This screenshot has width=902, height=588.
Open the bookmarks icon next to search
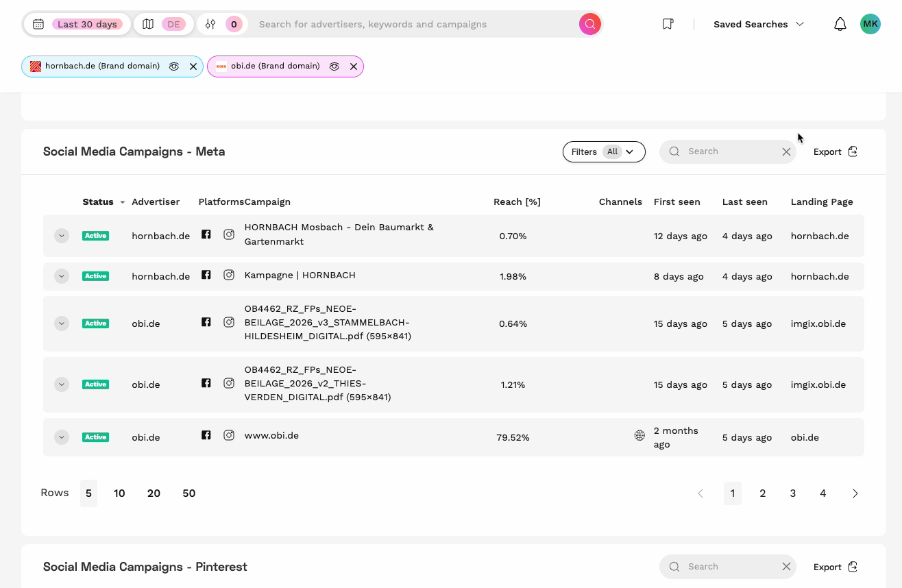tap(668, 23)
